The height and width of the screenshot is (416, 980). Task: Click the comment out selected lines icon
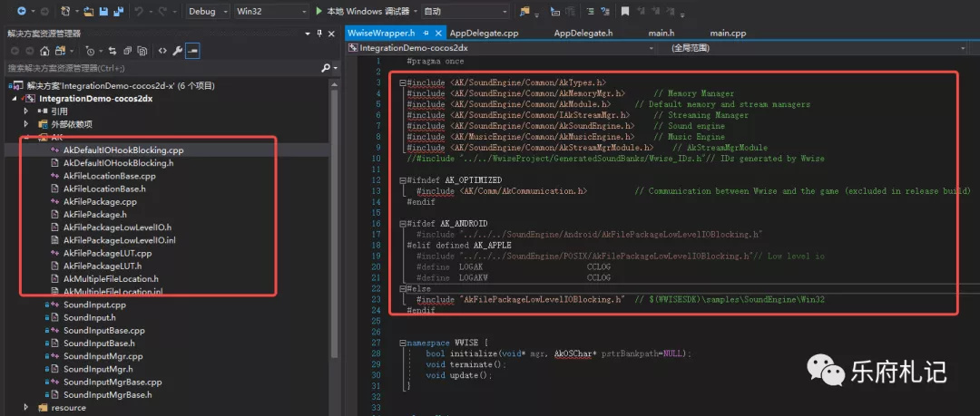point(591,11)
